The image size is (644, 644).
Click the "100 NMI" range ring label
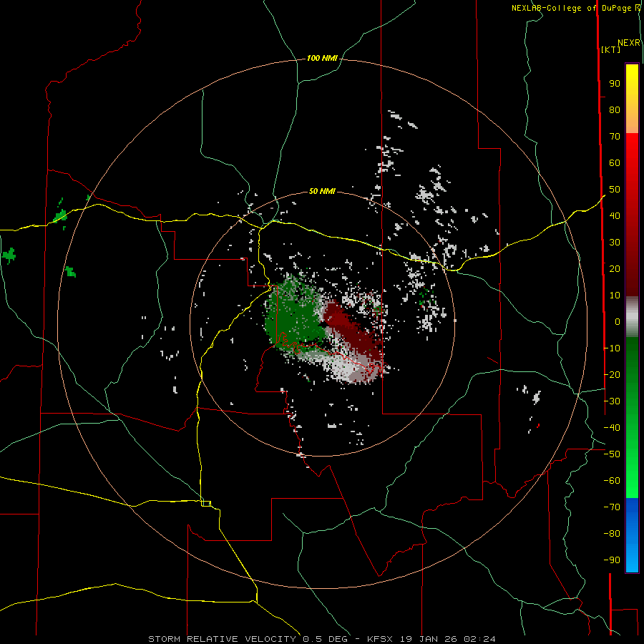pos(322,58)
